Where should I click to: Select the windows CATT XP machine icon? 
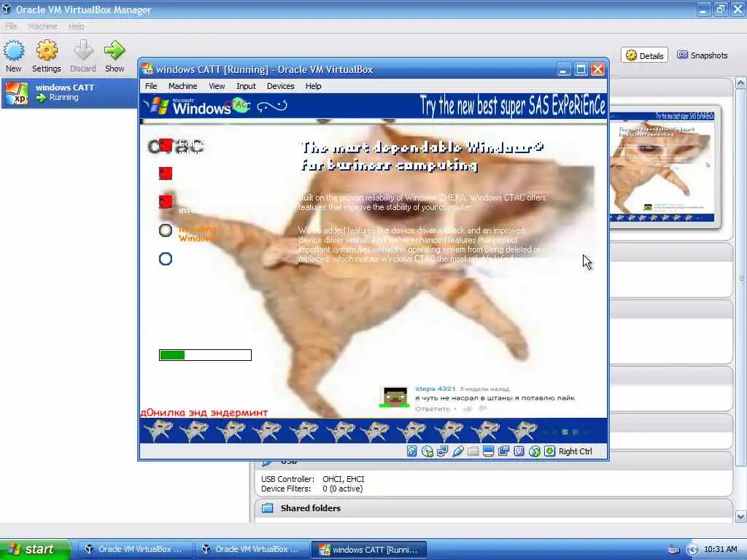pyautogui.click(x=17, y=93)
